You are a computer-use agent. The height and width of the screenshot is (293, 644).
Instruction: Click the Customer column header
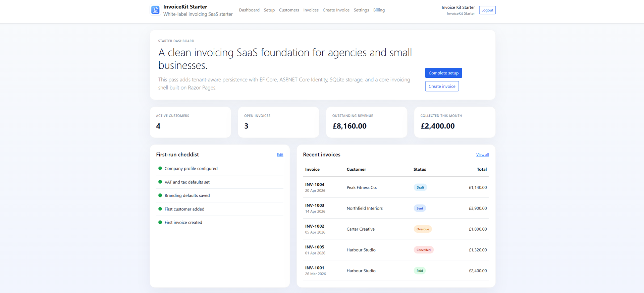point(356,169)
